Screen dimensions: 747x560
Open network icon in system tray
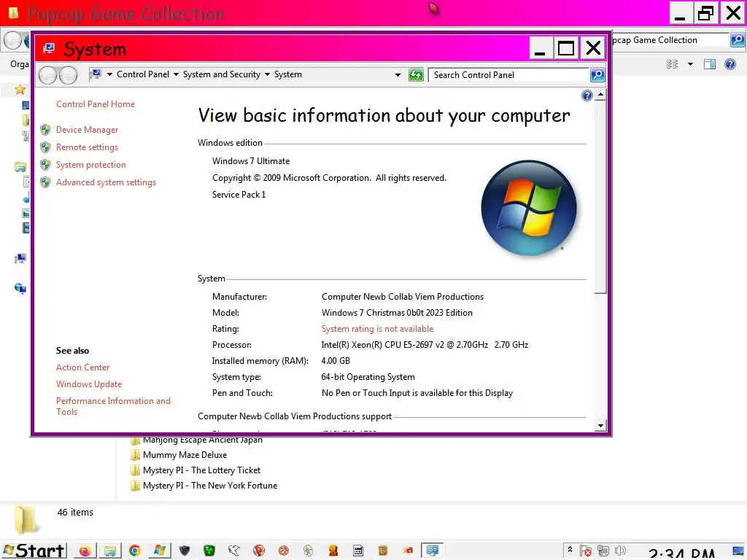coord(603,551)
